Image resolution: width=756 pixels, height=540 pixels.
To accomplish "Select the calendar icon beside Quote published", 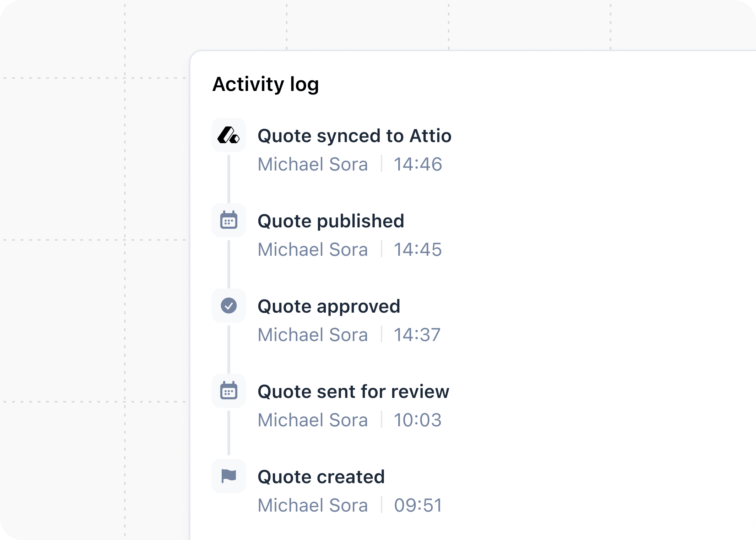I will pyautogui.click(x=229, y=221).
